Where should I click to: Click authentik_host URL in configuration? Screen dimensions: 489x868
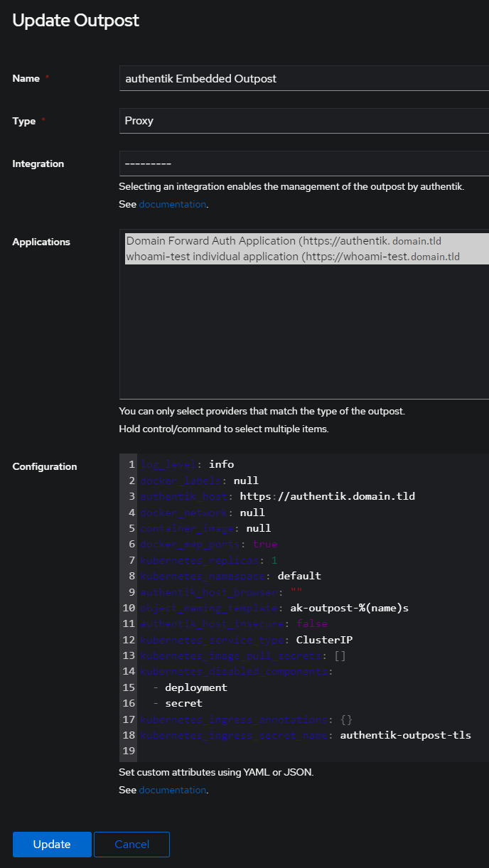328,496
